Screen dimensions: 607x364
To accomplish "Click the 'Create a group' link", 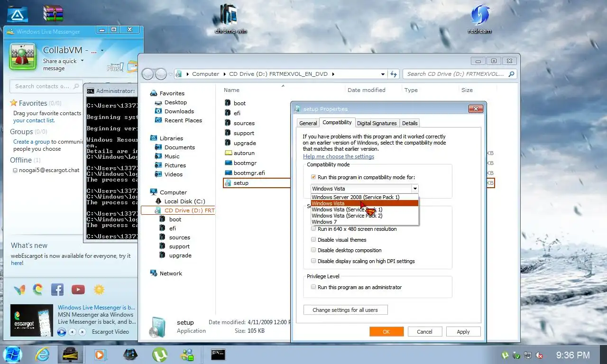I will (31, 141).
